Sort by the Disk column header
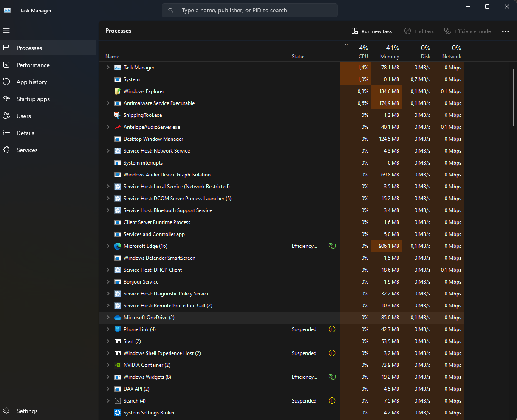Viewport: 517px width, 420px height. 418,51
